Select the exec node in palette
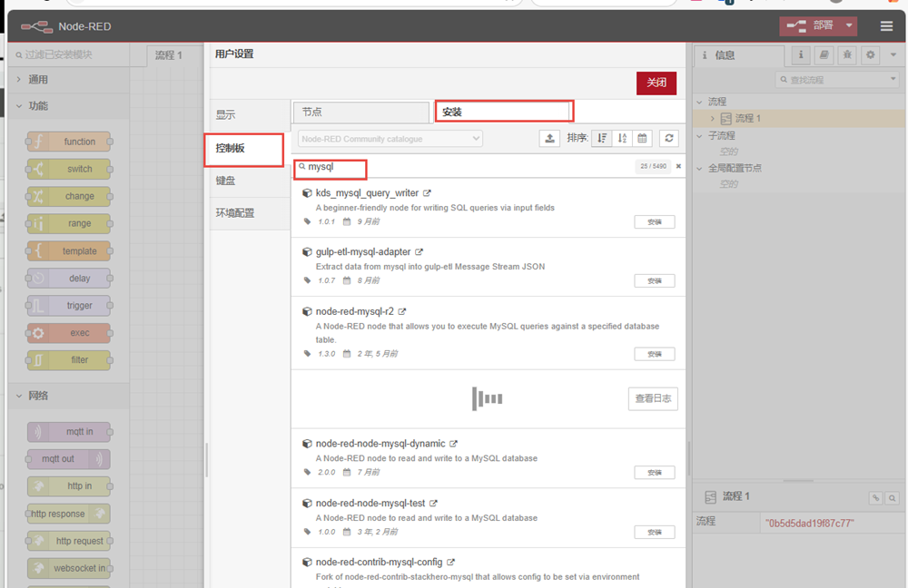 tap(69, 333)
